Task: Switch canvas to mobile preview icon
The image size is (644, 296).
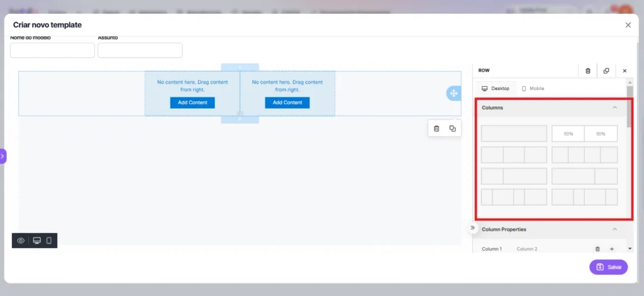Action: (x=49, y=241)
